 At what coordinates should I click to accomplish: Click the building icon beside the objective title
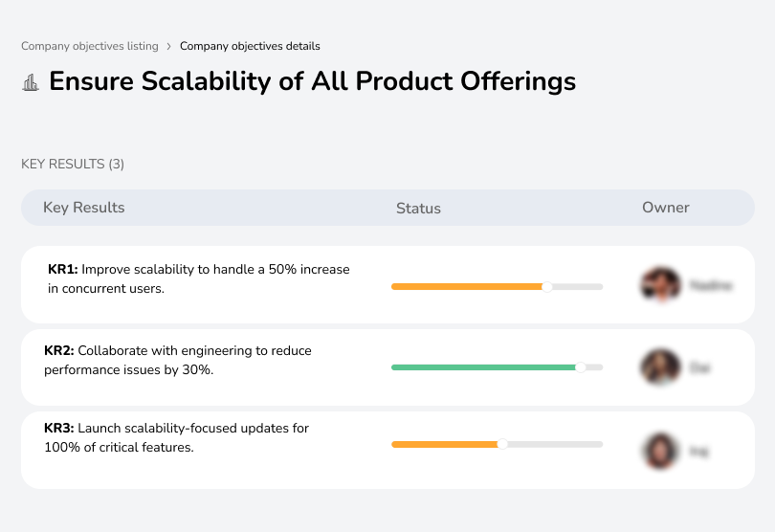(x=31, y=82)
